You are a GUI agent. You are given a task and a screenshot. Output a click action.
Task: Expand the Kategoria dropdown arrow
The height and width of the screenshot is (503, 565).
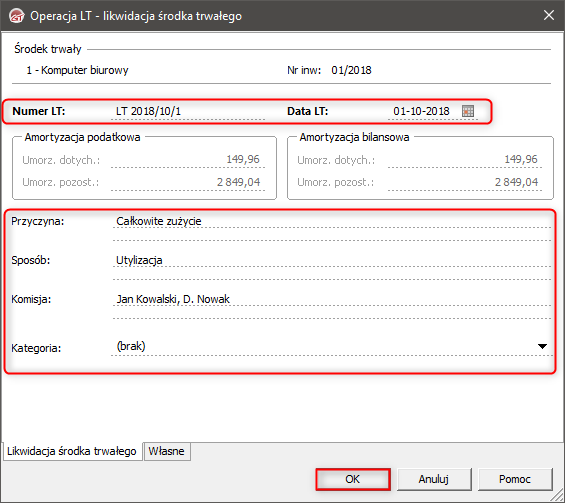(542, 346)
